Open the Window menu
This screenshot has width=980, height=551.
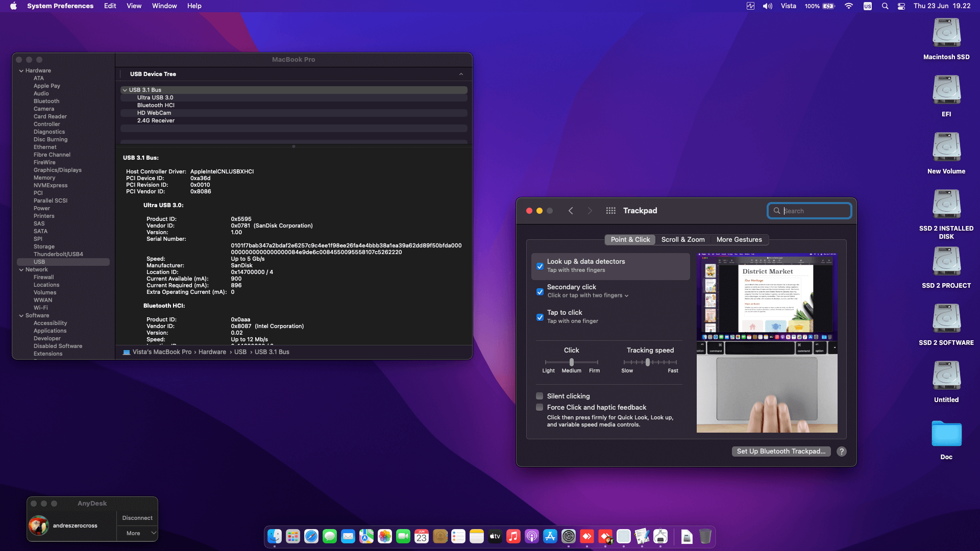(x=164, y=6)
